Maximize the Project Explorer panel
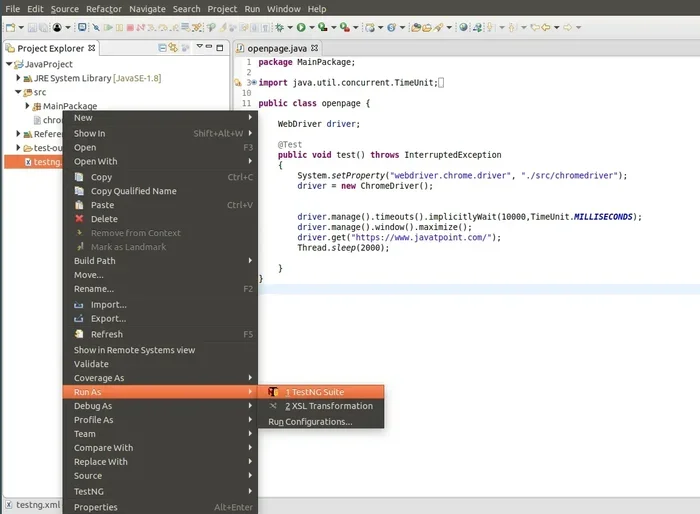This screenshot has width=700, height=514. (220, 48)
